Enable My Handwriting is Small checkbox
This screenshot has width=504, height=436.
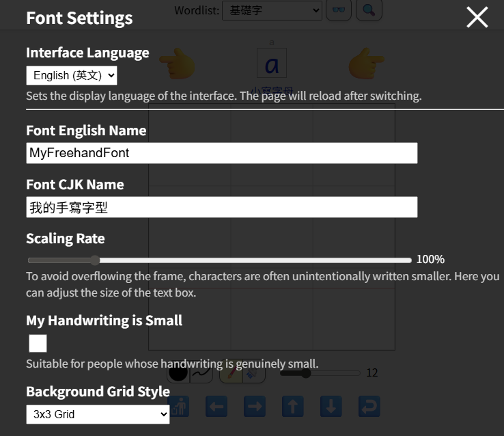pos(38,343)
